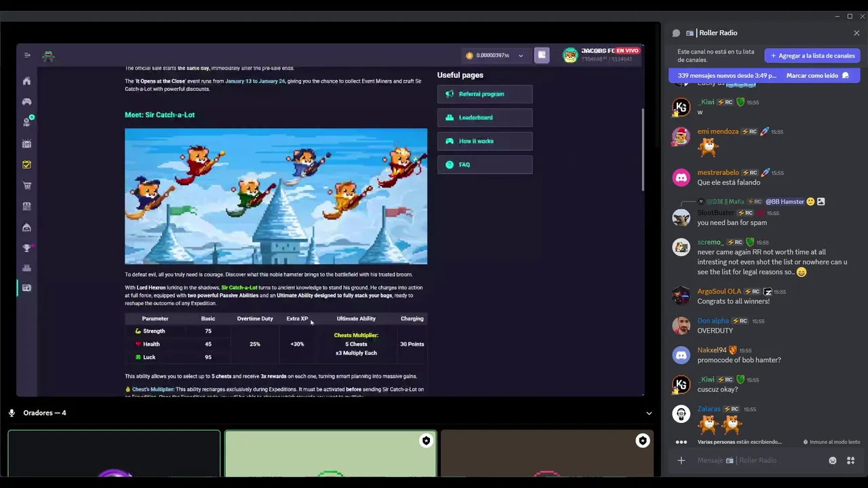This screenshot has height=488, width=868.
Task: Click Agregar a la lista de canales
Action: coord(812,56)
